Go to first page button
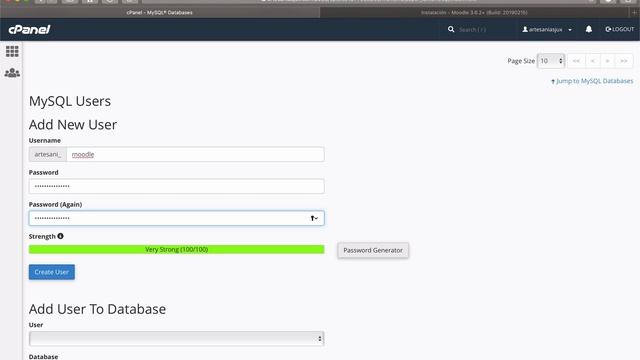The height and width of the screenshot is (360, 640). [x=576, y=61]
